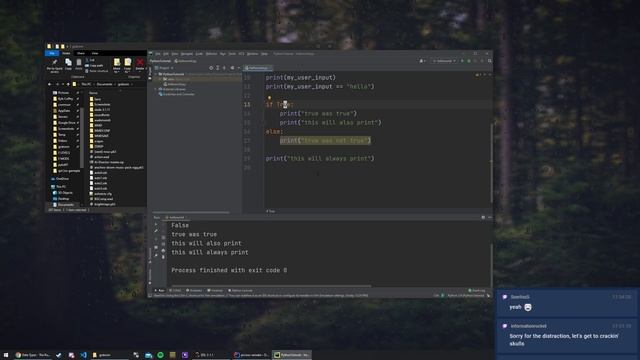Switch to Explorer's View ribbon tab

pyautogui.click(x=95, y=53)
